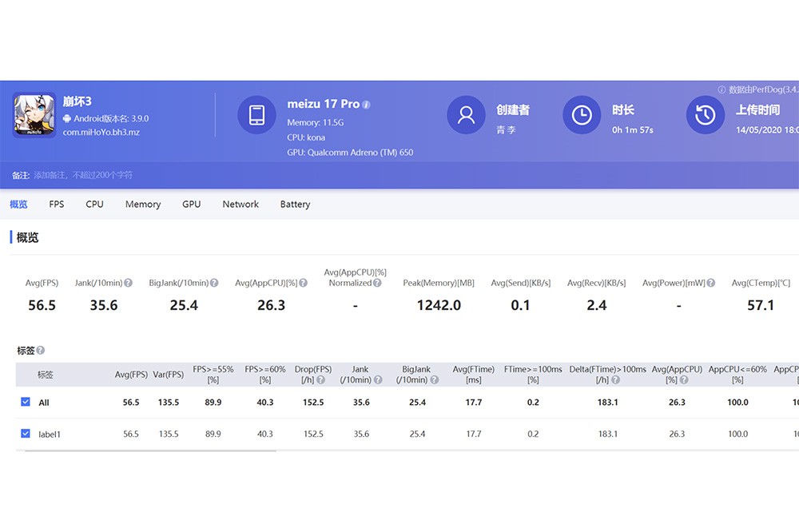Screen dimensions: 799x532
Task: Click the summary BigJank value 25.4
Action: (x=184, y=305)
